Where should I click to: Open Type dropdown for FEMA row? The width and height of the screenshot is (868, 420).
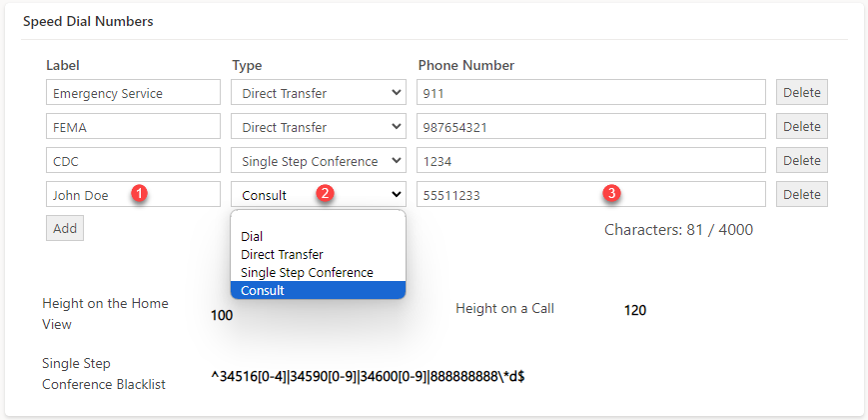click(x=319, y=126)
